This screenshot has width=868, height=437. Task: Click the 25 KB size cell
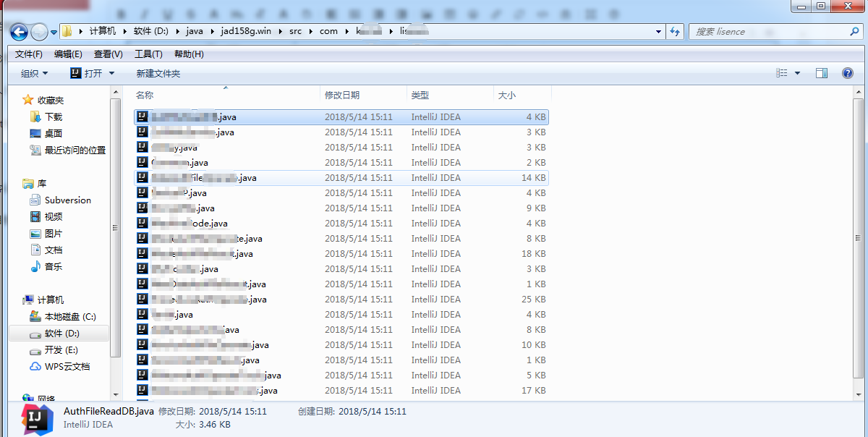point(534,299)
